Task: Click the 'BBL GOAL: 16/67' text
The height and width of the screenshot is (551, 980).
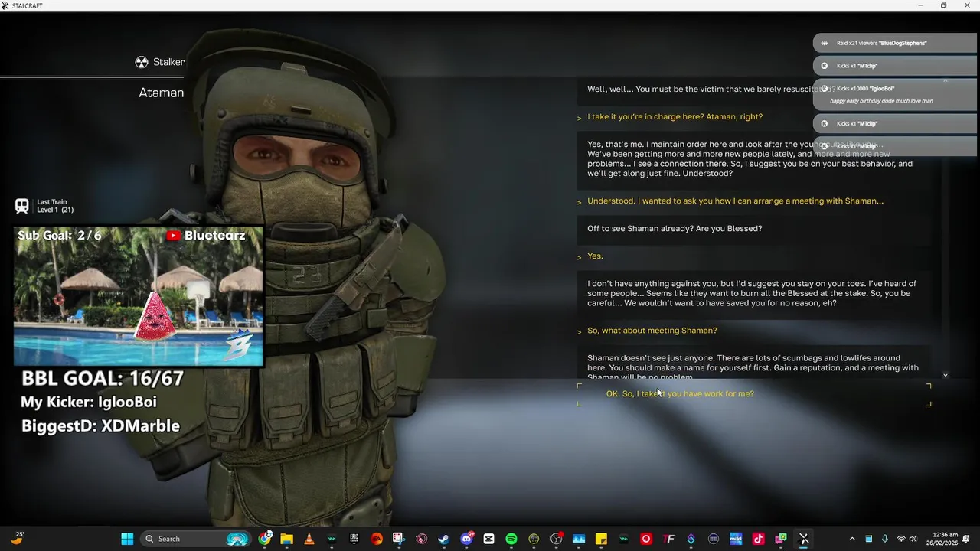Action: [103, 378]
